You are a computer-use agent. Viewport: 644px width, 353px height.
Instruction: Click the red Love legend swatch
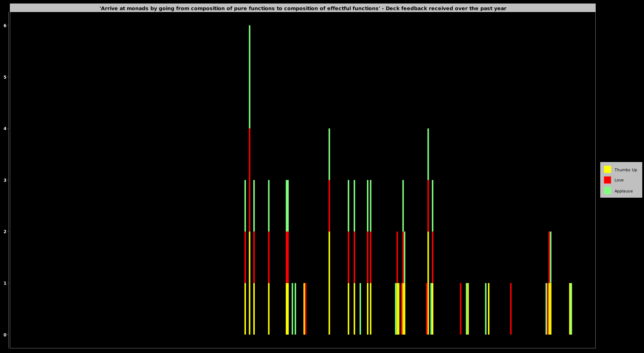(x=607, y=180)
